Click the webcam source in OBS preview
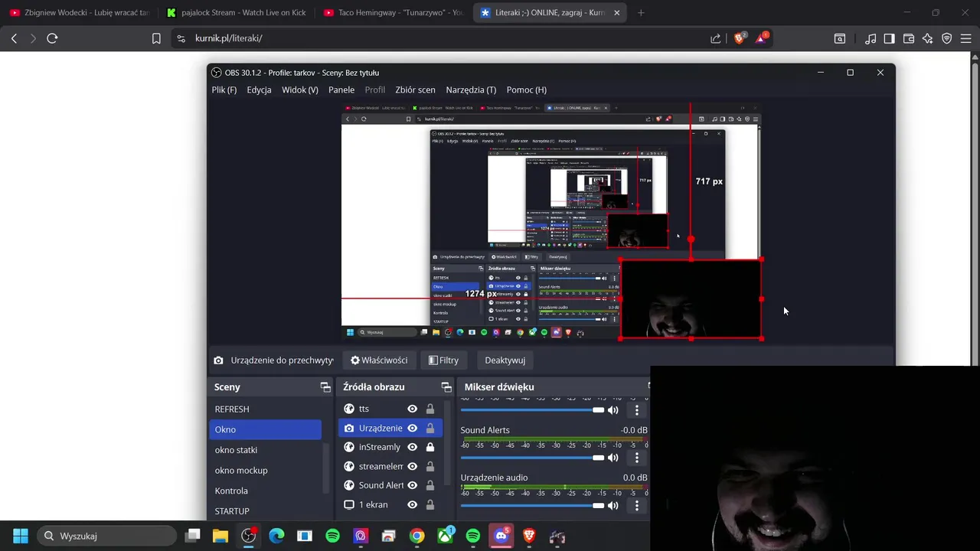 (x=691, y=299)
